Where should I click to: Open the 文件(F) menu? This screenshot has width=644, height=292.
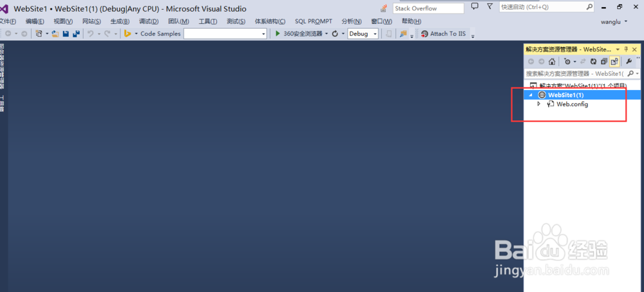7,21
